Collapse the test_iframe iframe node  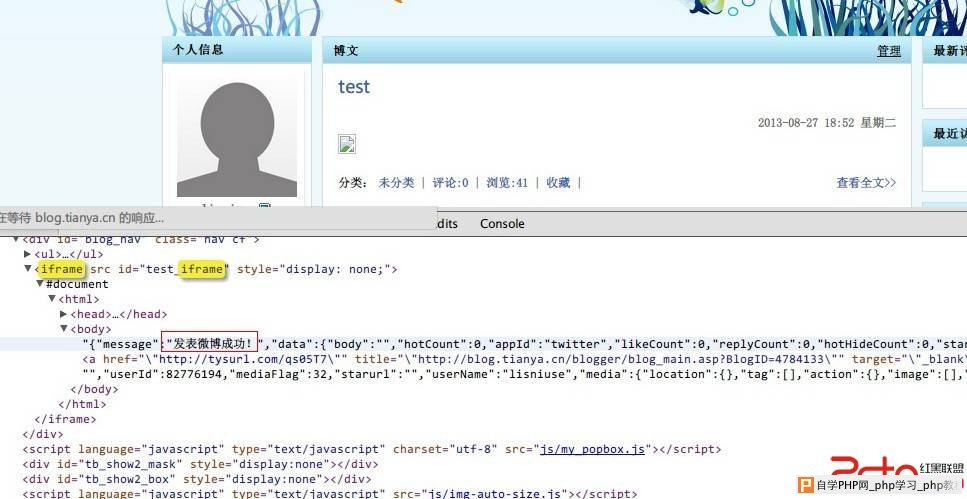pos(27,268)
